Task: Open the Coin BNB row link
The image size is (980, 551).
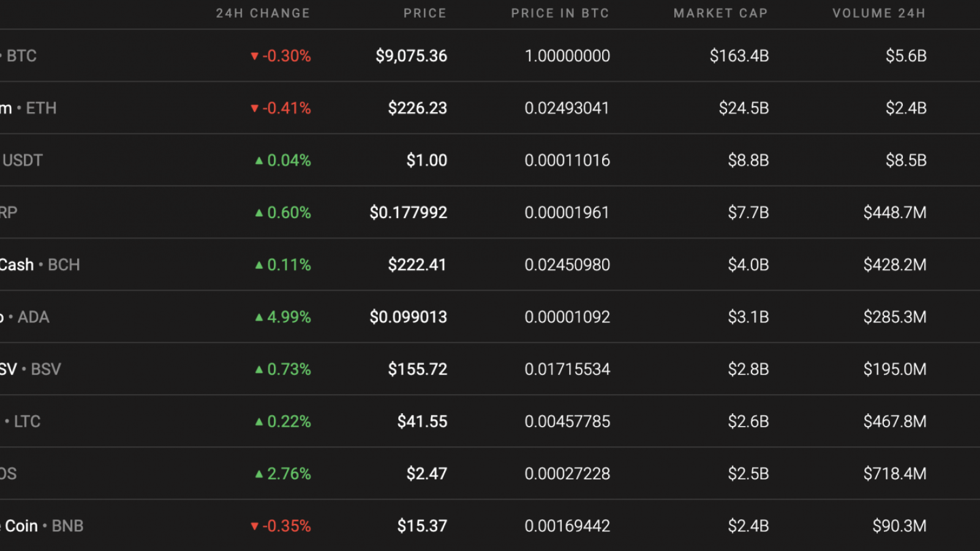Action: pyautogui.click(x=42, y=526)
